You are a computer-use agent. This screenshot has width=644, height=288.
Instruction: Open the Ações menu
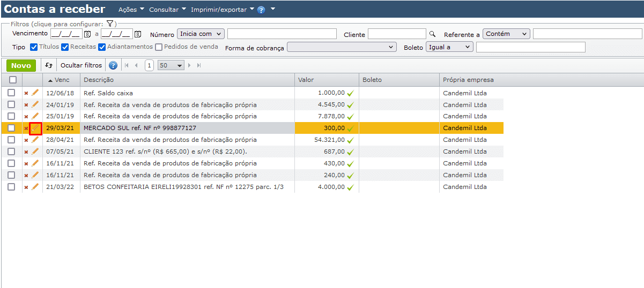click(131, 10)
